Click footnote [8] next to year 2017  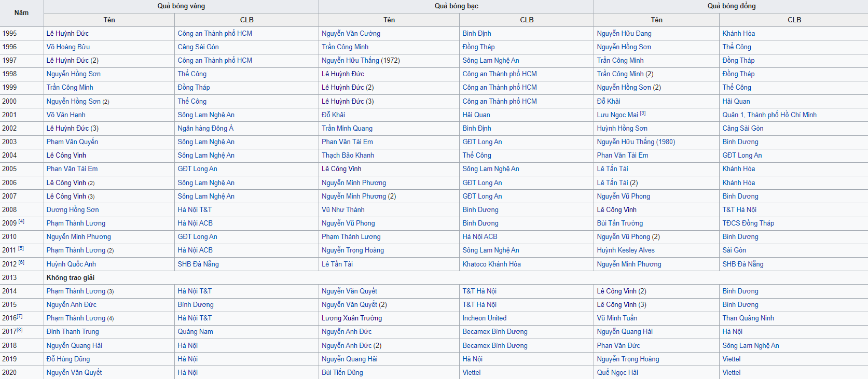[20, 330]
